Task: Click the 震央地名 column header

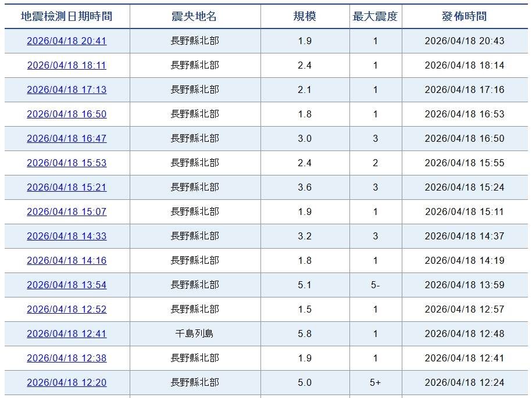Action: click(x=195, y=16)
